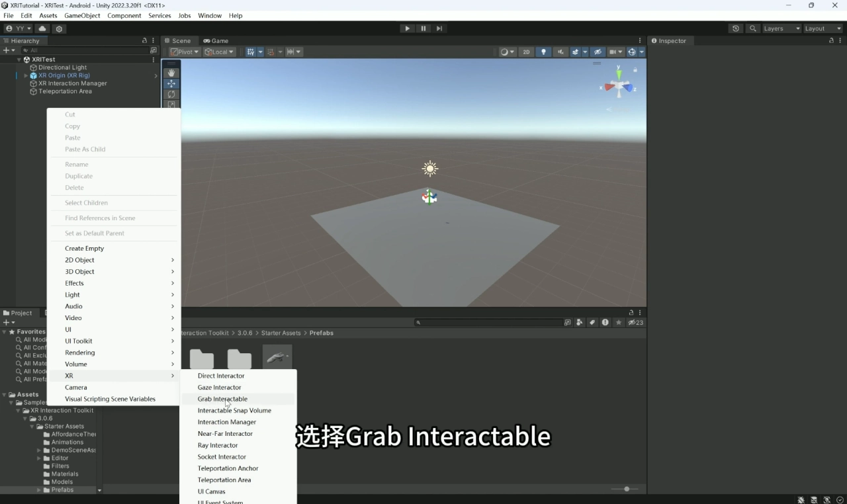Click the Hierarchy search field
Screen dimensions: 847x504
85,50
